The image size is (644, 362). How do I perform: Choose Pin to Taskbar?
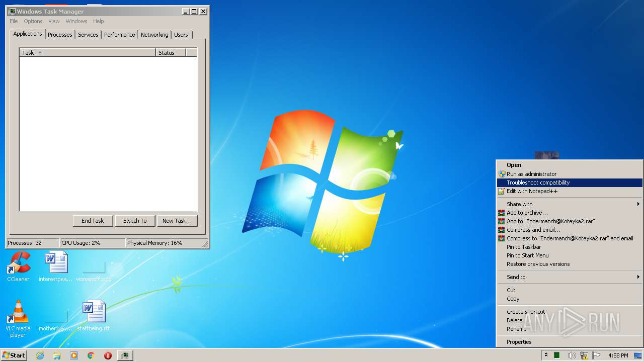pos(570,247)
